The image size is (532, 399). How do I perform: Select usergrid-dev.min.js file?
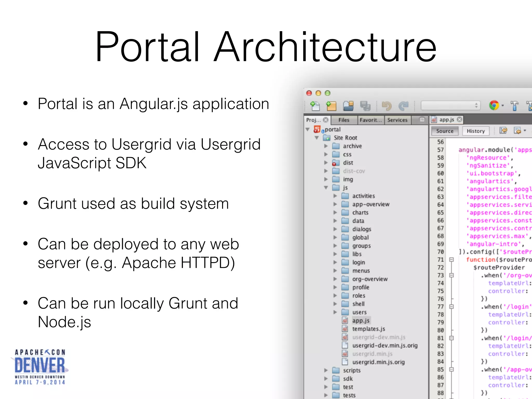click(378, 337)
